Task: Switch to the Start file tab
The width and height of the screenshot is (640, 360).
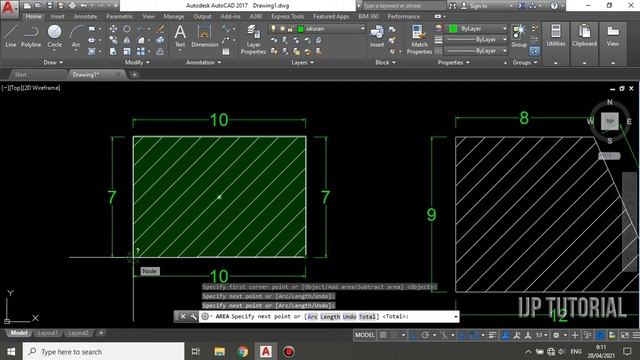Action: (x=21, y=75)
